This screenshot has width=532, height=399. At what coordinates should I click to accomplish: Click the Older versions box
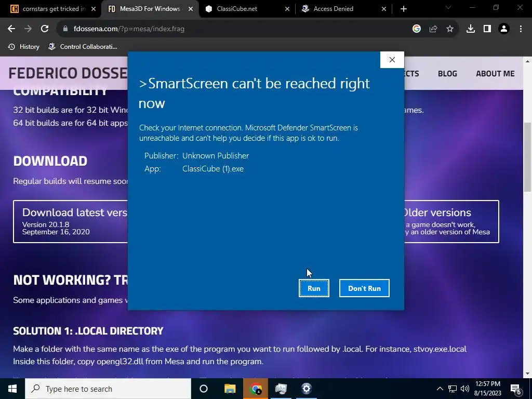coord(451,221)
